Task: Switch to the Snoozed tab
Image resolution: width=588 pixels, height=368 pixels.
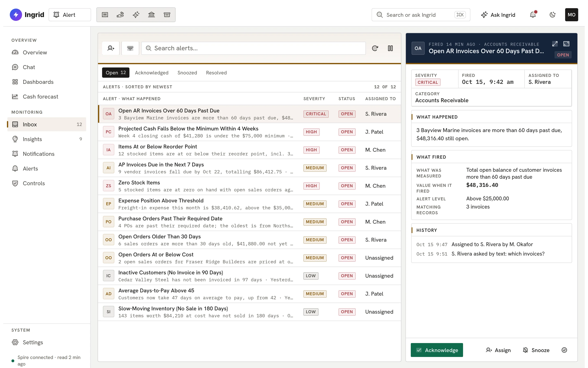Action: (x=187, y=73)
